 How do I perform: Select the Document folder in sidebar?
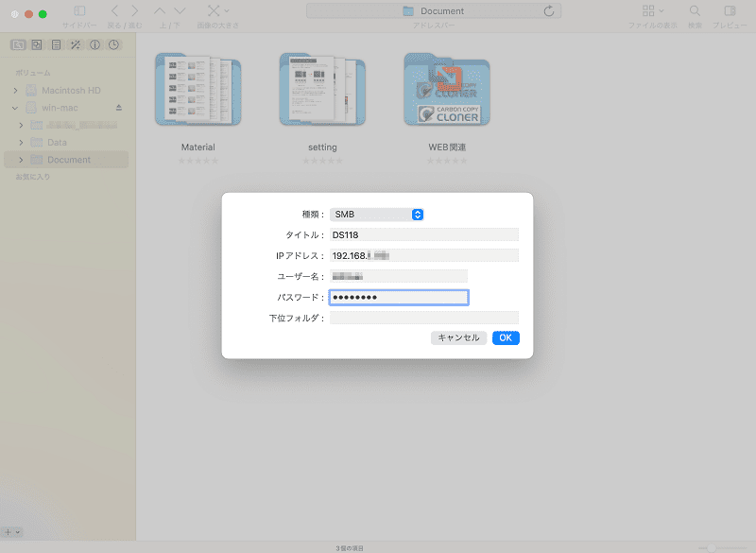pyautogui.click(x=66, y=160)
